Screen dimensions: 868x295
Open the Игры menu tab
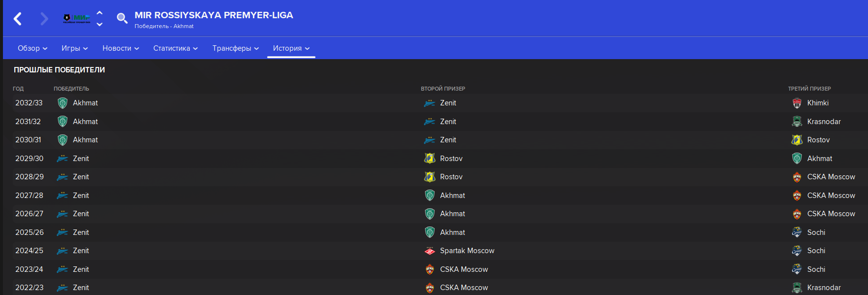click(74, 48)
